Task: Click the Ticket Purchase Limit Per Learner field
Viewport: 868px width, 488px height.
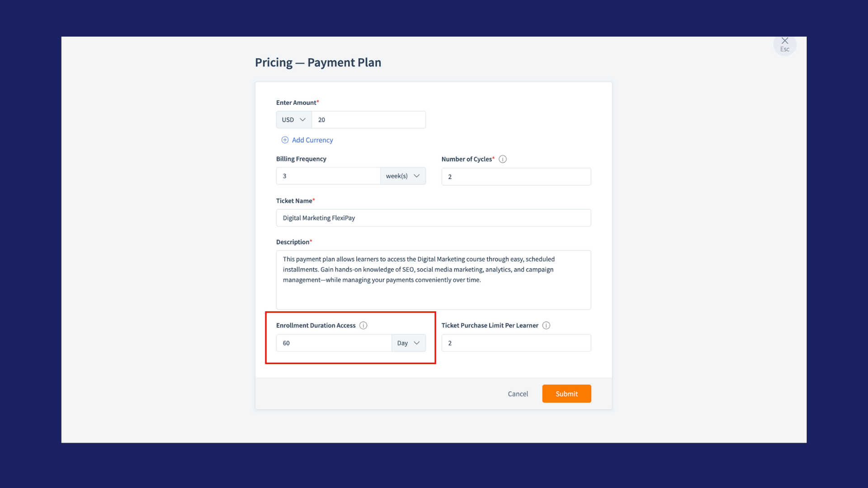Action: click(516, 343)
